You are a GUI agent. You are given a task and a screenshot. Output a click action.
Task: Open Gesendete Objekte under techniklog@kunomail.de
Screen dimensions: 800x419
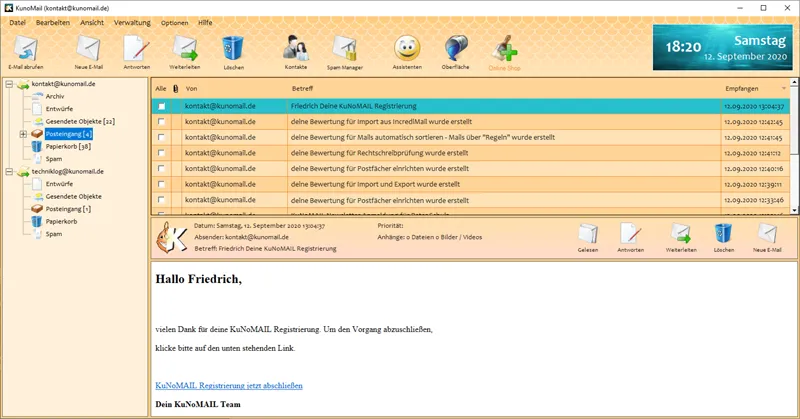point(73,196)
